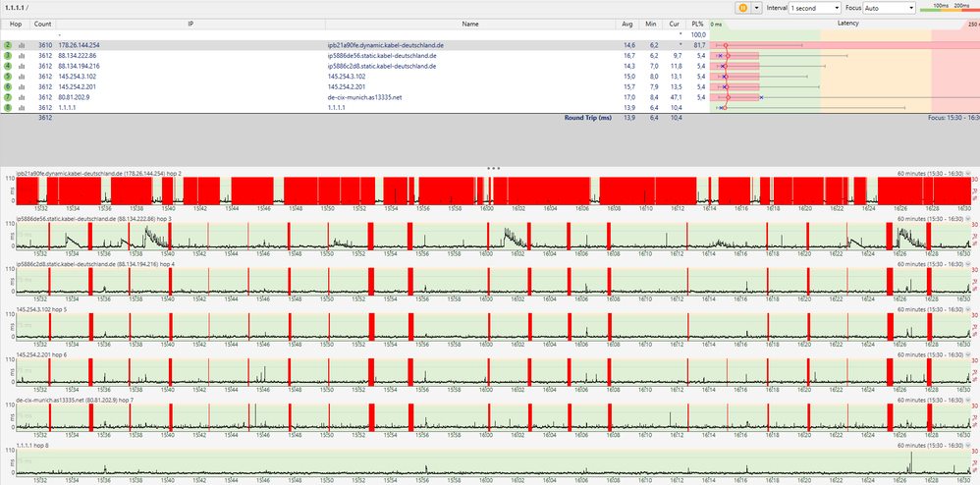Click inside the 1.1.1.1 hop 8 timeline graph

(493, 462)
